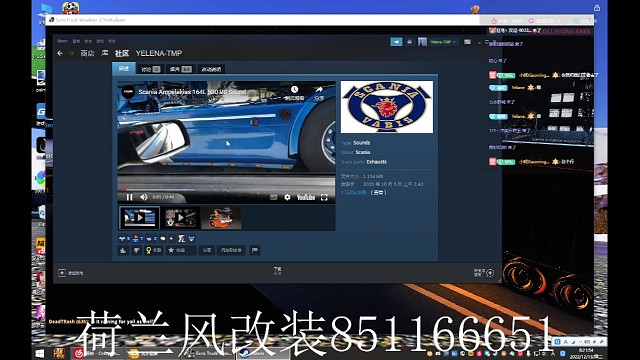This screenshot has width=640, height=360.
Task: Open the video title Scania Ampelakias 164L
Action: click(x=192, y=92)
